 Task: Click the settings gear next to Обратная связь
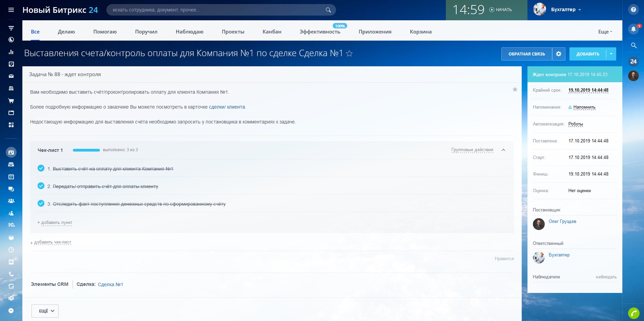point(559,54)
